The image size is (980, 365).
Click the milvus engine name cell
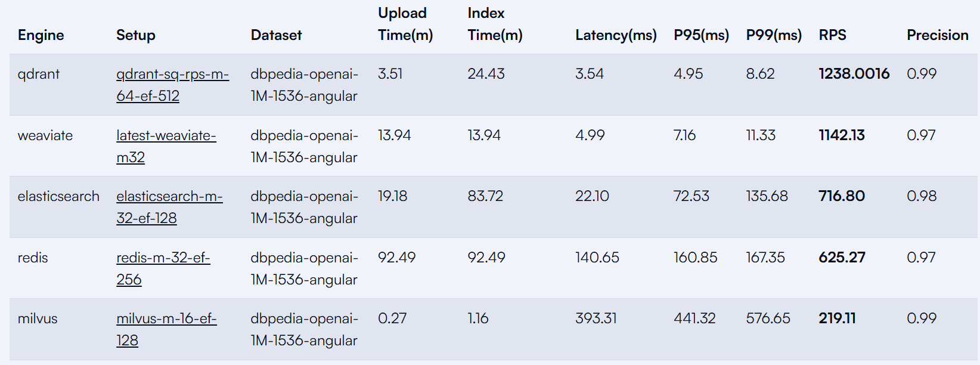click(38, 318)
